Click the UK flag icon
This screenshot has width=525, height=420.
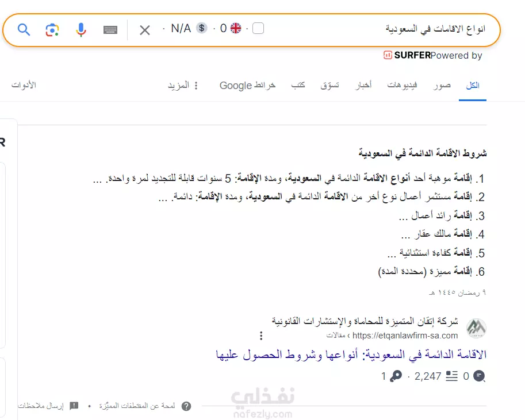[236, 28]
